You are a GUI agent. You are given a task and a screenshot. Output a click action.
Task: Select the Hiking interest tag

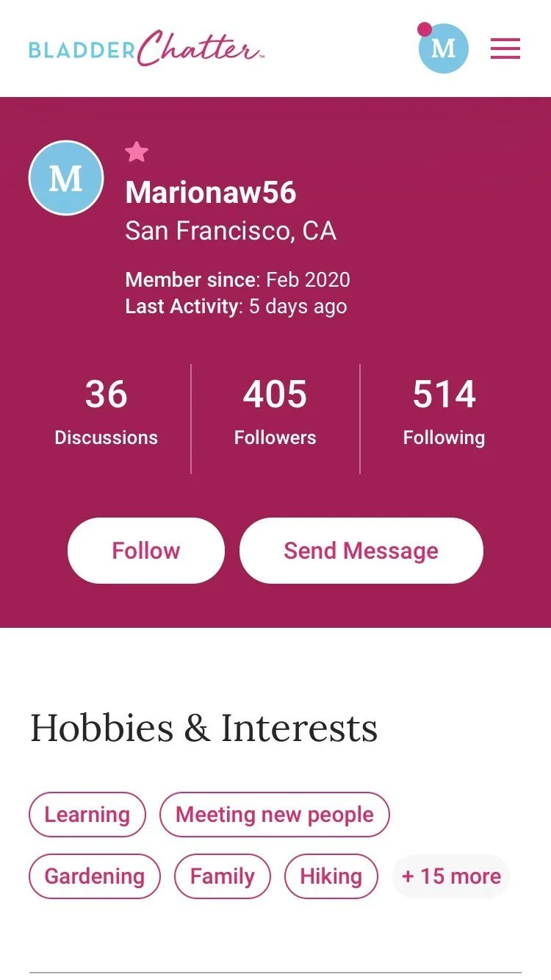331,876
